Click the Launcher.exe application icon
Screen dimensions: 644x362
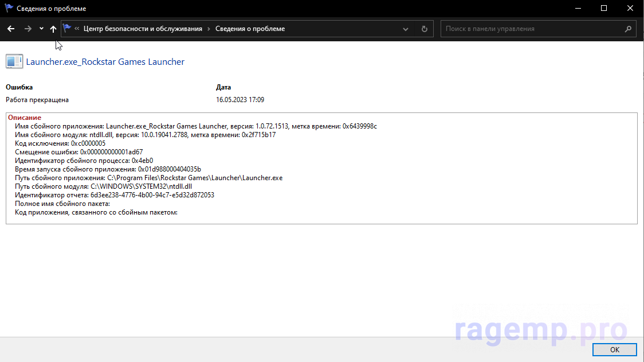[14, 61]
